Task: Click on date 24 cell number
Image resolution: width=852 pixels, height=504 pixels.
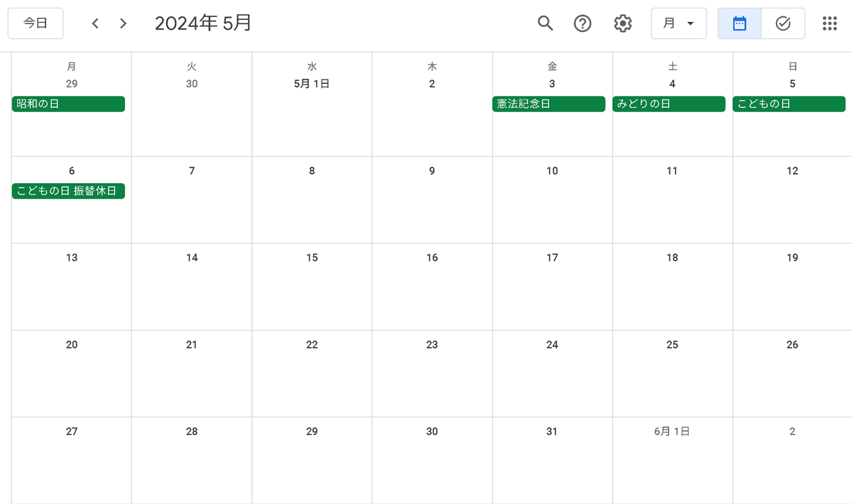Action: 552,345
